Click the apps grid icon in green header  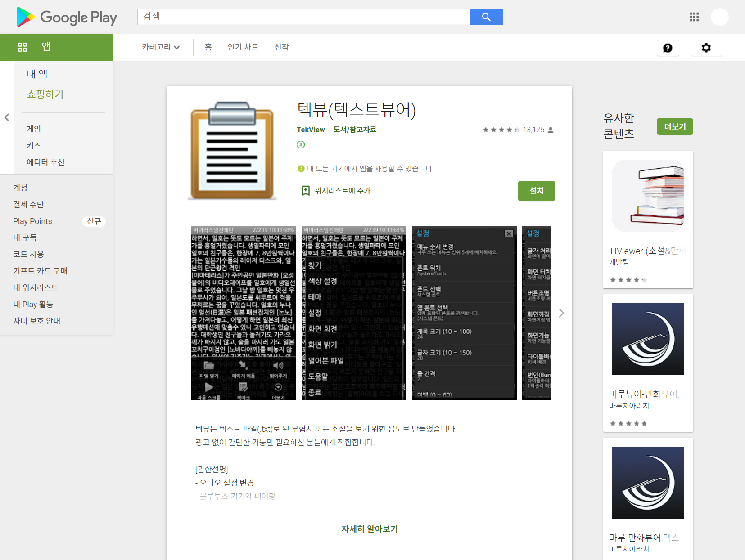pyautogui.click(x=23, y=47)
